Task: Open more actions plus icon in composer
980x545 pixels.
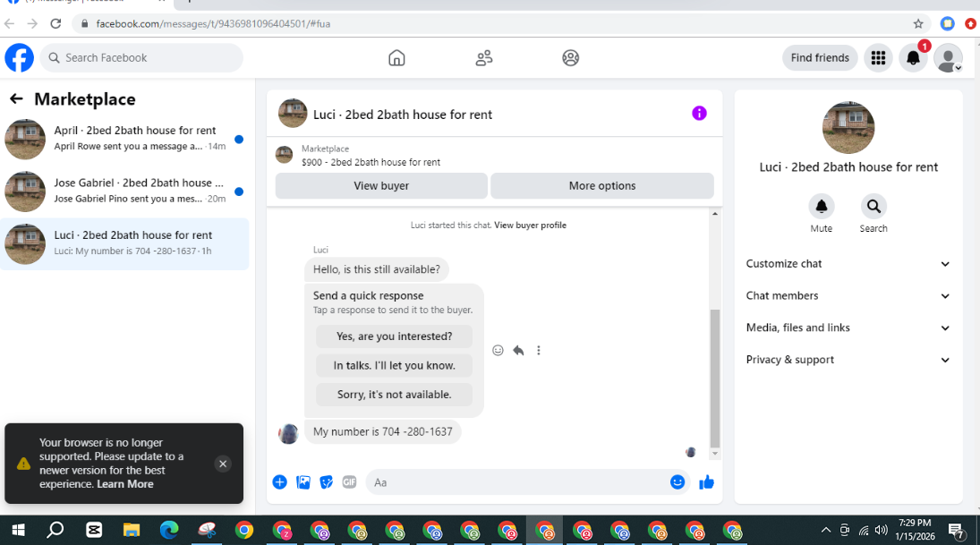Action: point(279,482)
